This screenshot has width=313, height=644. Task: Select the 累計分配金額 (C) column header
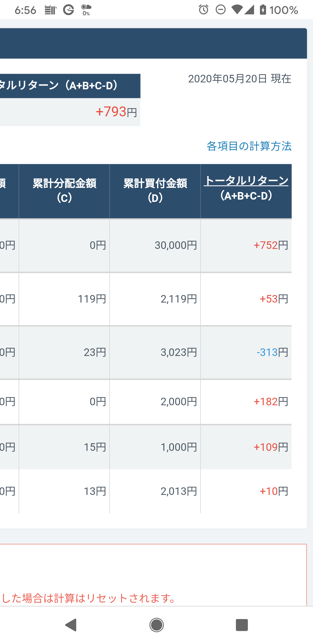pyautogui.click(x=64, y=191)
